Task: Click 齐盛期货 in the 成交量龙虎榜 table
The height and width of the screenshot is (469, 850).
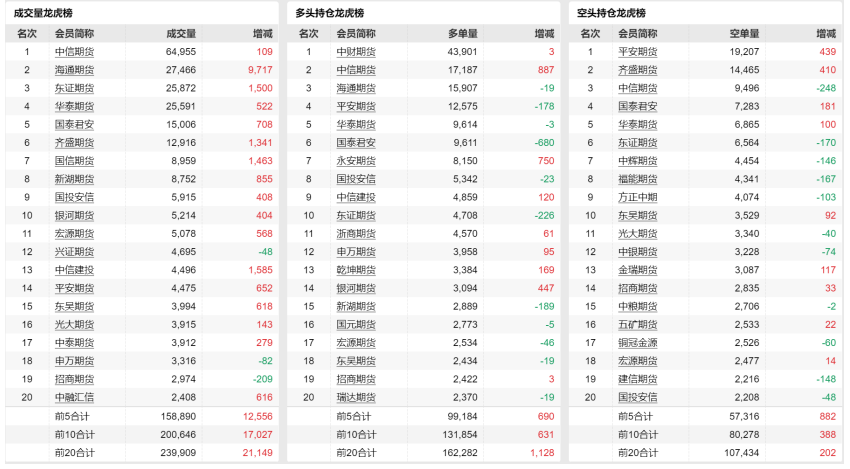Action: pyautogui.click(x=74, y=143)
